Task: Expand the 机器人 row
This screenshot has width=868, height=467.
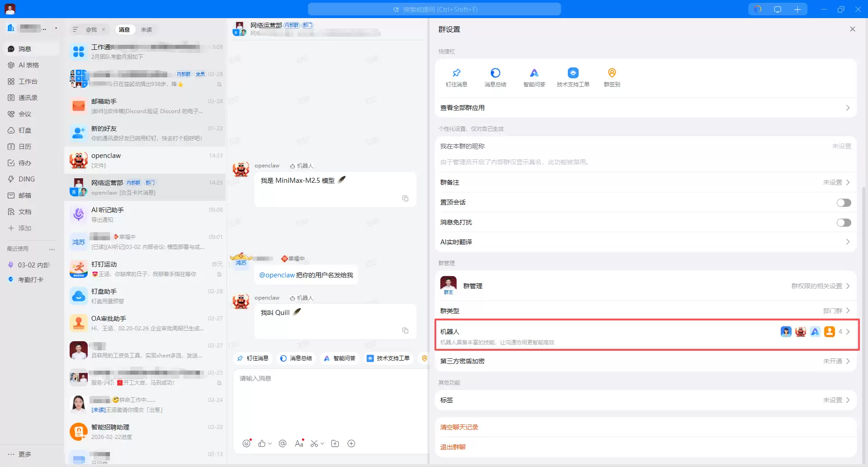Action: coord(646,335)
